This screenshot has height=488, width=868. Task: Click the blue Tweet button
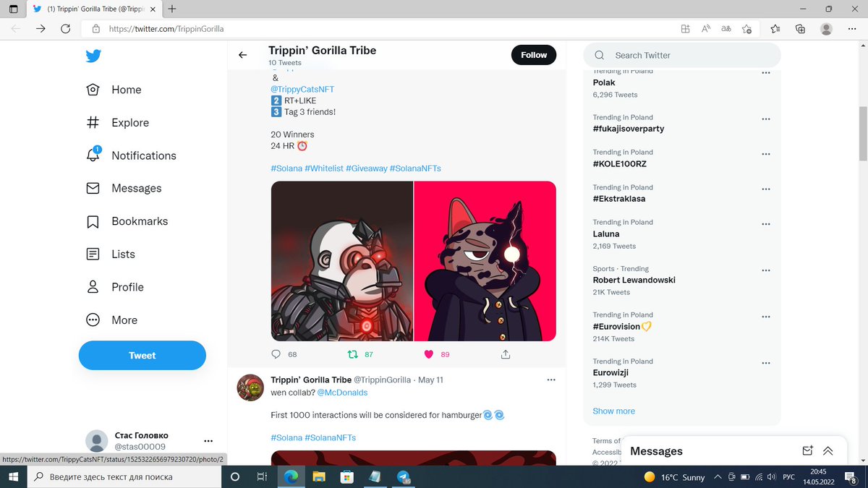(x=142, y=355)
